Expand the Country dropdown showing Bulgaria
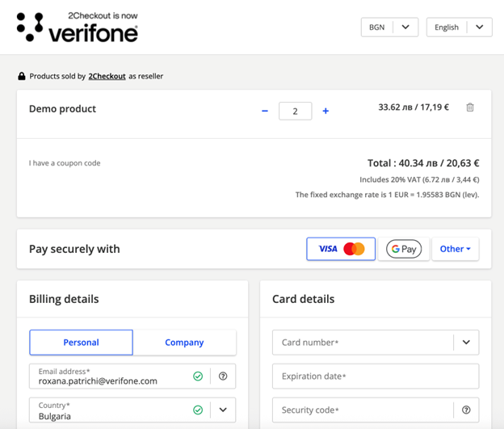Viewport: 504px width, 429px height. pos(223,410)
